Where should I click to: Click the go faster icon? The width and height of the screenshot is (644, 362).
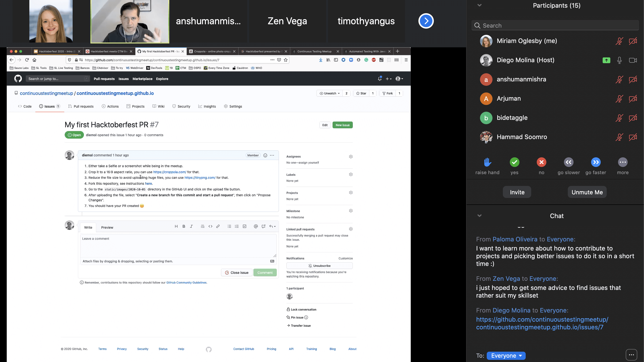(x=596, y=162)
